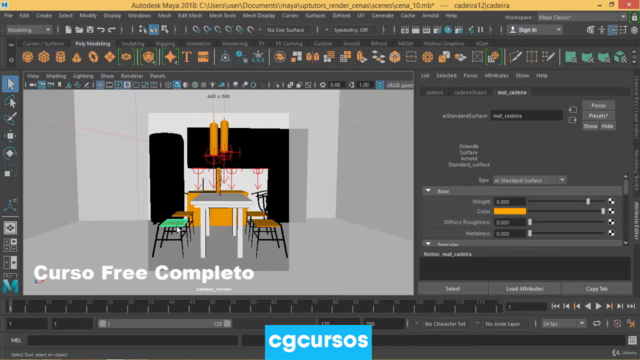Click the Render current frame icon
Viewport: 640px width, 360px height.
(416, 30)
